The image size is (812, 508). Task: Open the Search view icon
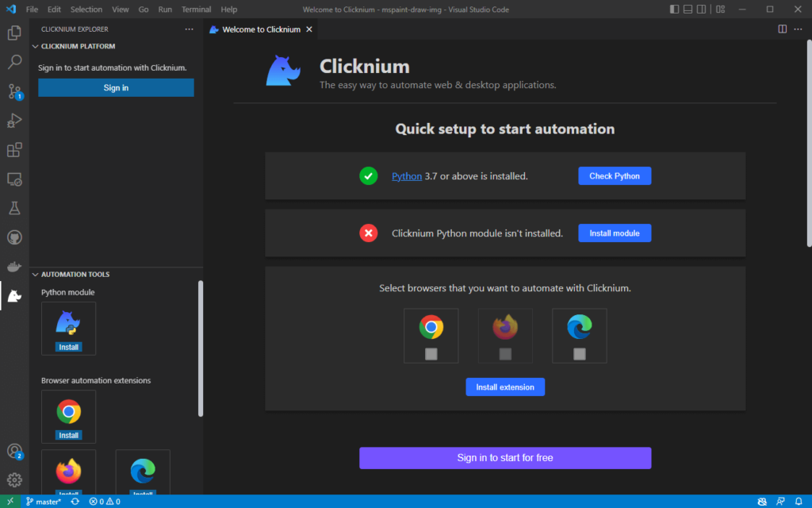point(14,62)
